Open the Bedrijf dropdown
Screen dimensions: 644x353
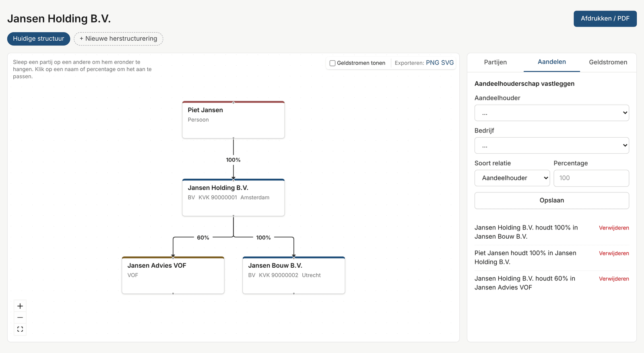pos(551,145)
